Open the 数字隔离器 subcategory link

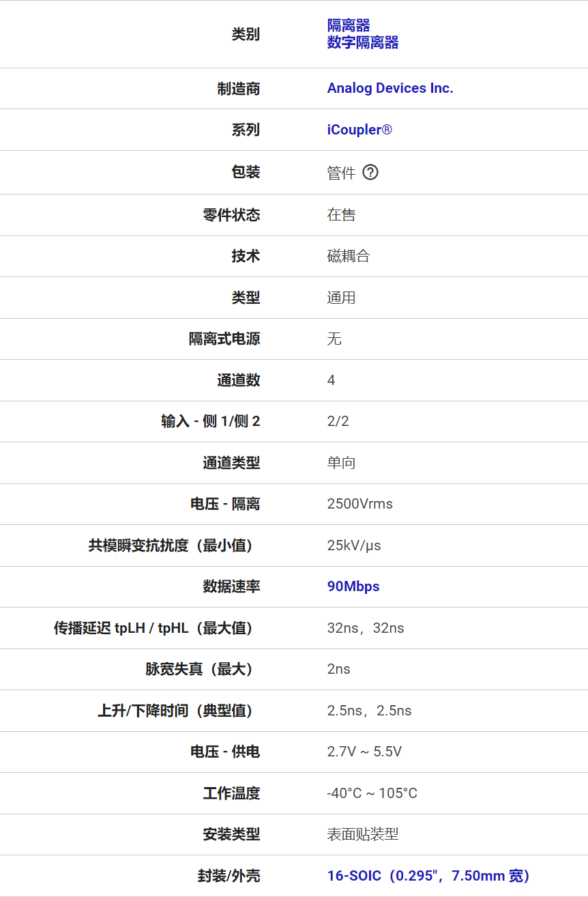363,42
